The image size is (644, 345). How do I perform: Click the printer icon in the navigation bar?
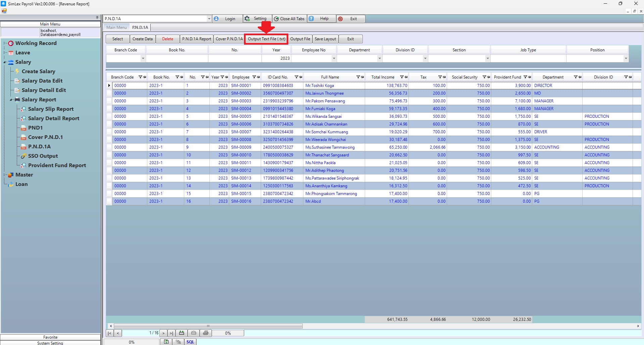coord(206,333)
